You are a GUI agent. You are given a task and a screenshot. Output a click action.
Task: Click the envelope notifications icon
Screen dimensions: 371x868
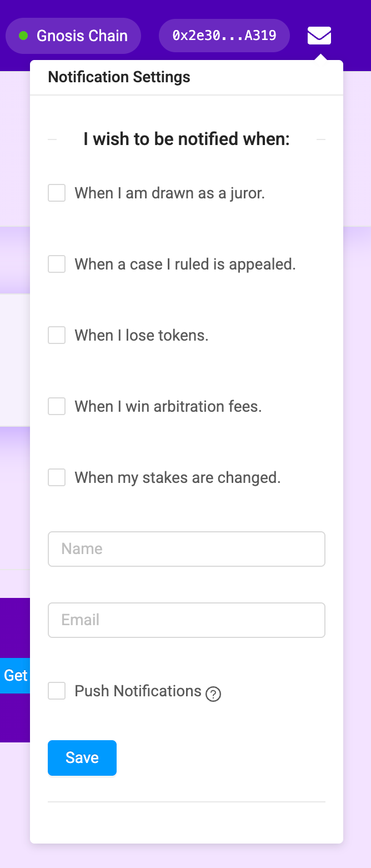319,36
